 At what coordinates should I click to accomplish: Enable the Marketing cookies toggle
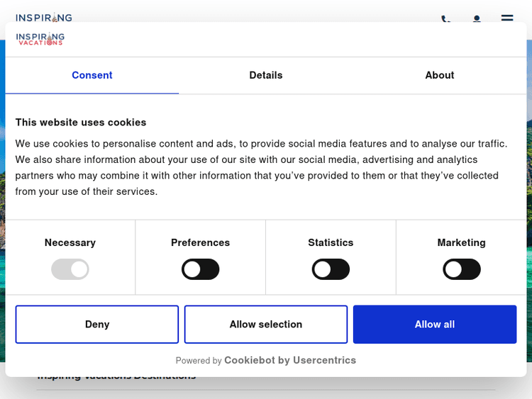pos(461,269)
